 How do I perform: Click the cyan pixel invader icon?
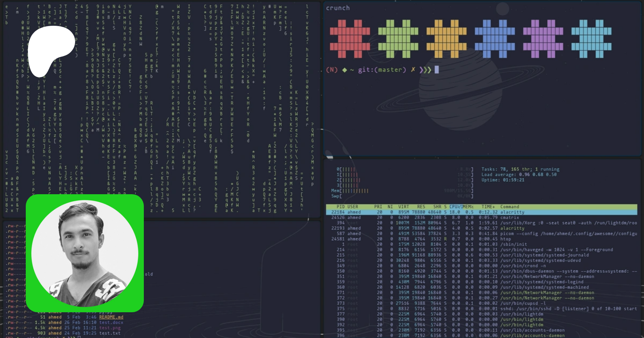[x=591, y=39]
